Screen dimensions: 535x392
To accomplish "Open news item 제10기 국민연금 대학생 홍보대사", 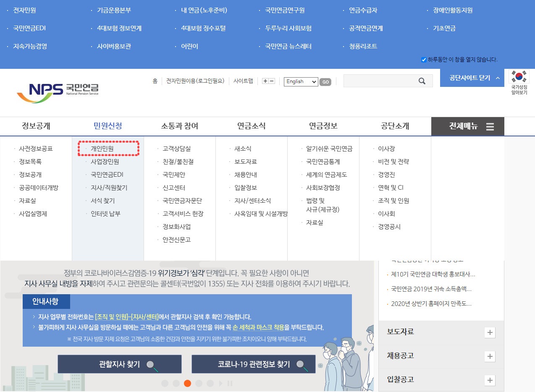I will [433, 274].
